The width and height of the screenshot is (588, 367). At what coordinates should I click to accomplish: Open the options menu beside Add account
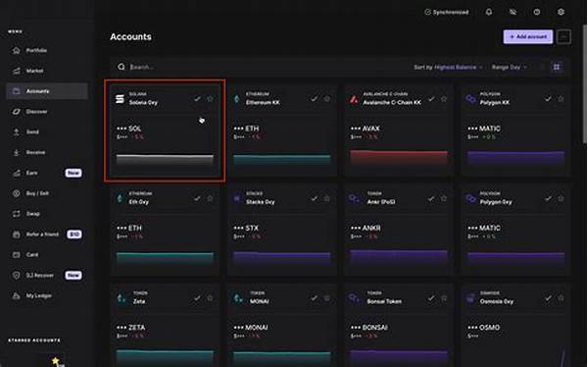coord(563,37)
